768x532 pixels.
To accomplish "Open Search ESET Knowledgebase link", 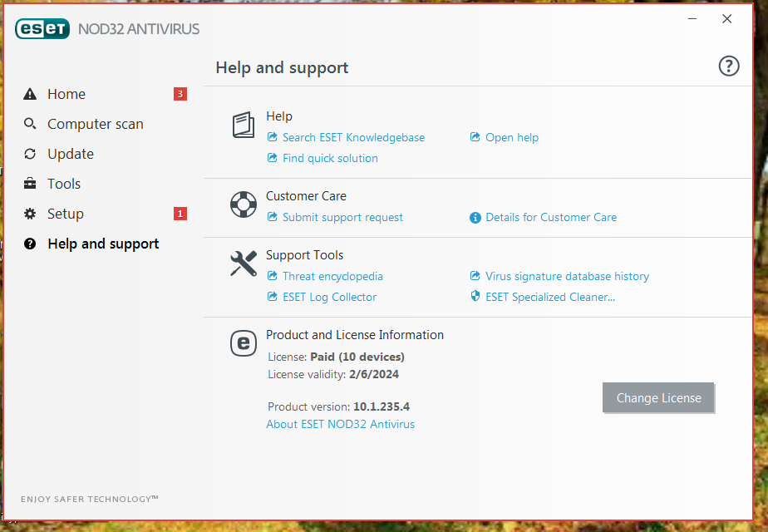I will coord(353,137).
